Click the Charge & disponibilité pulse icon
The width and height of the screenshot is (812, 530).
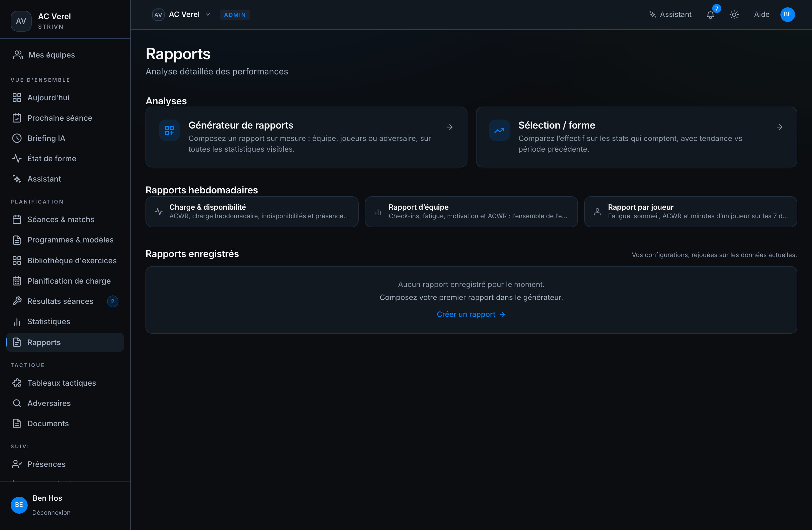pyautogui.click(x=159, y=211)
